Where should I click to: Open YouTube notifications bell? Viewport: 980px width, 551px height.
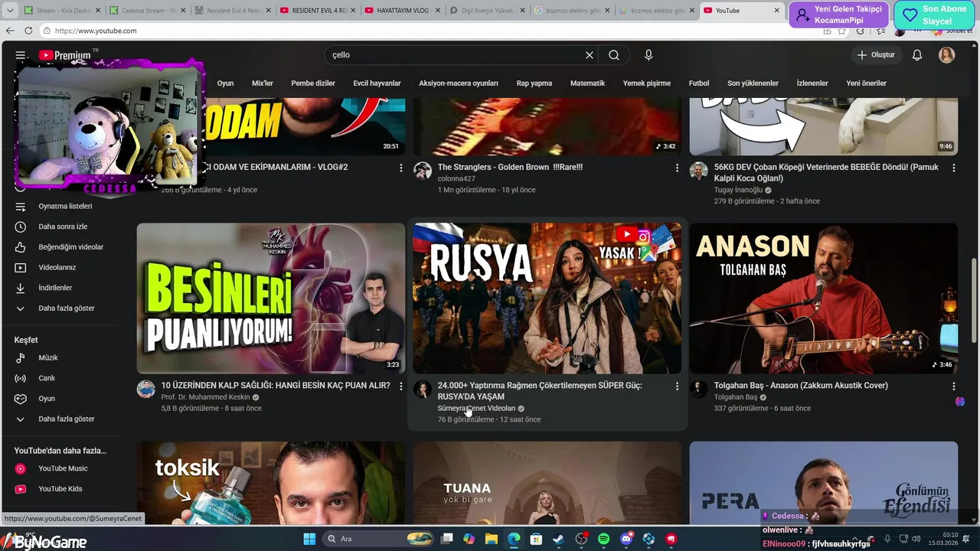coord(917,55)
